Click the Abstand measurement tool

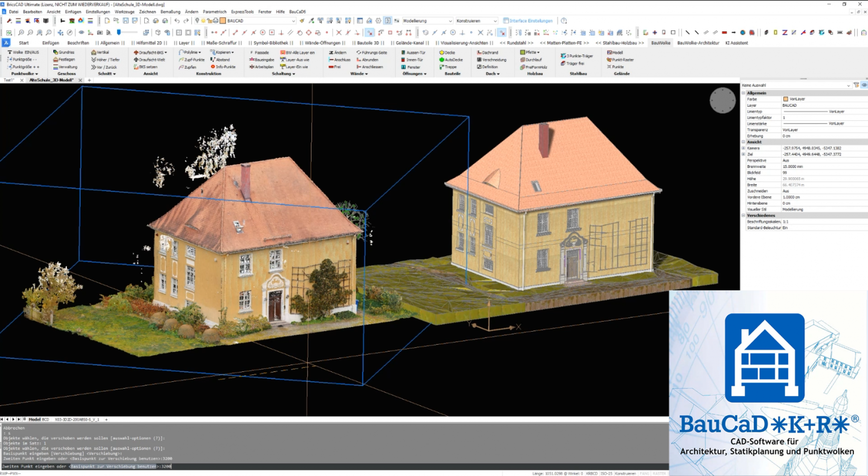(220, 60)
